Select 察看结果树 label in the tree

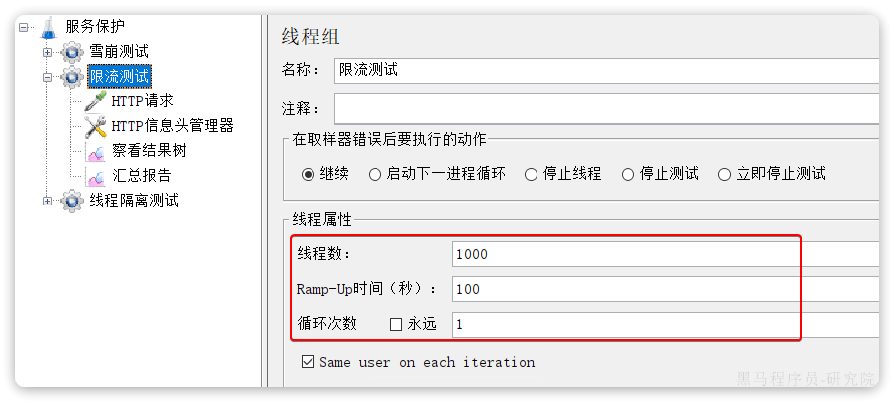[149, 151]
